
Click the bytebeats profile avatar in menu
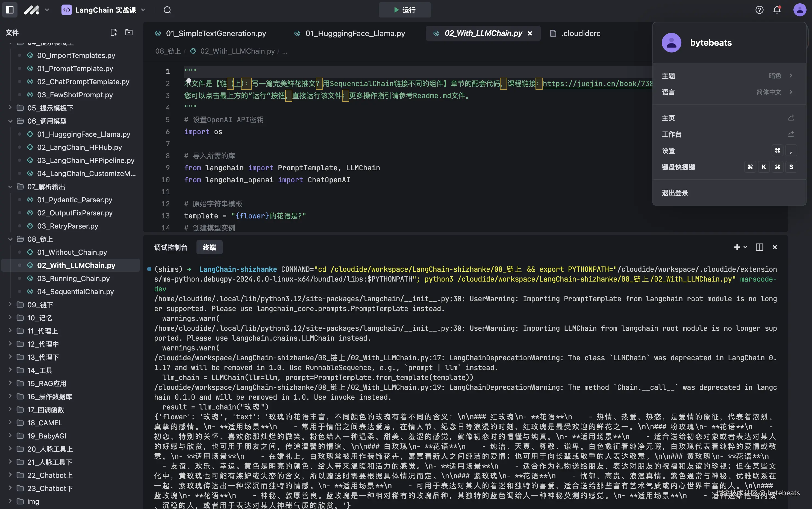coord(671,42)
